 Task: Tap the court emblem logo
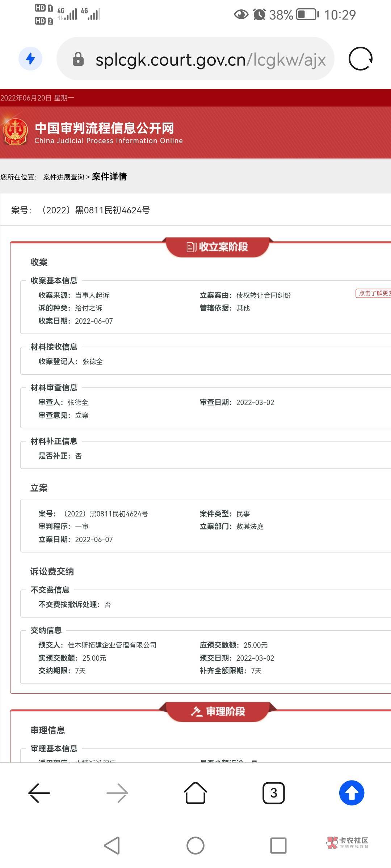click(16, 132)
